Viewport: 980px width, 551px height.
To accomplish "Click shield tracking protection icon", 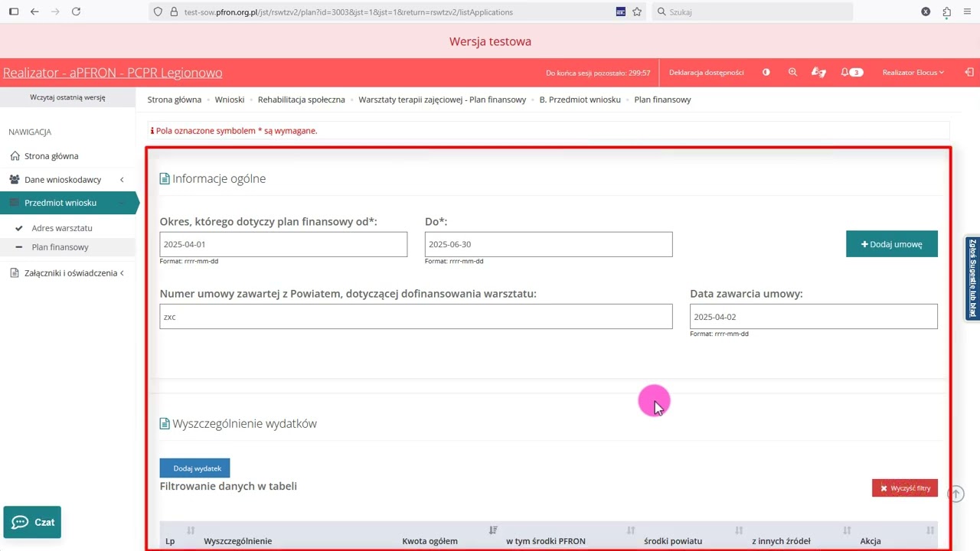I will coord(158,11).
